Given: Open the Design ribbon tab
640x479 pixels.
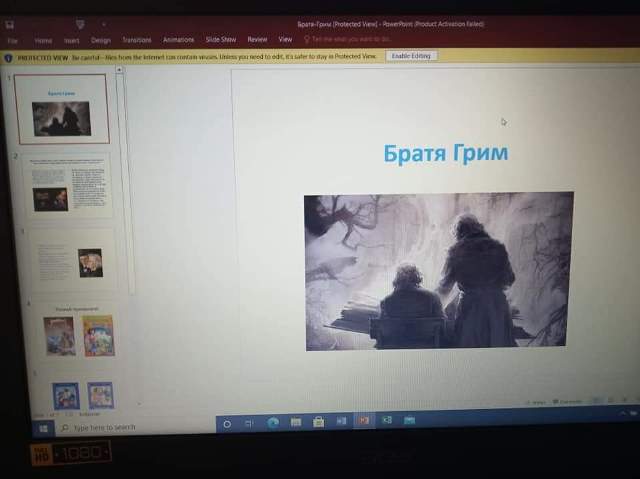Looking at the screenshot, I should (101, 40).
